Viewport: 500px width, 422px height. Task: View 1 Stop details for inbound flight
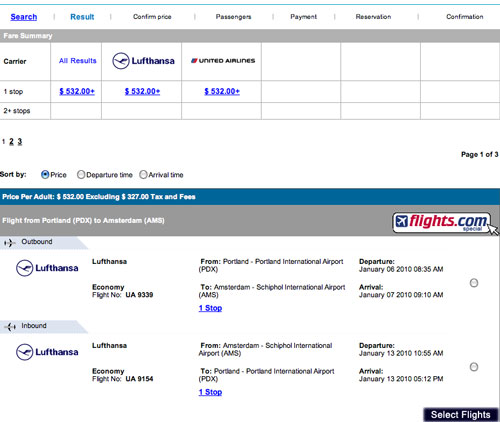pyautogui.click(x=210, y=392)
